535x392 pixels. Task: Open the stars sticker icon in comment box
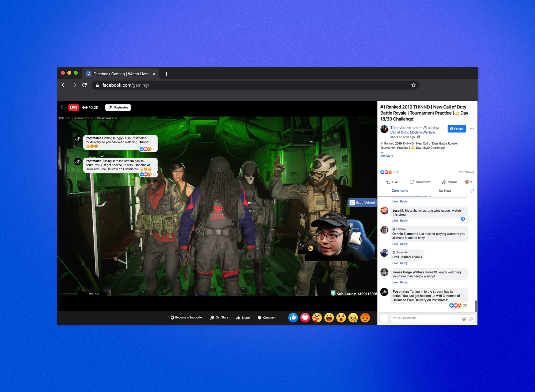click(471, 319)
